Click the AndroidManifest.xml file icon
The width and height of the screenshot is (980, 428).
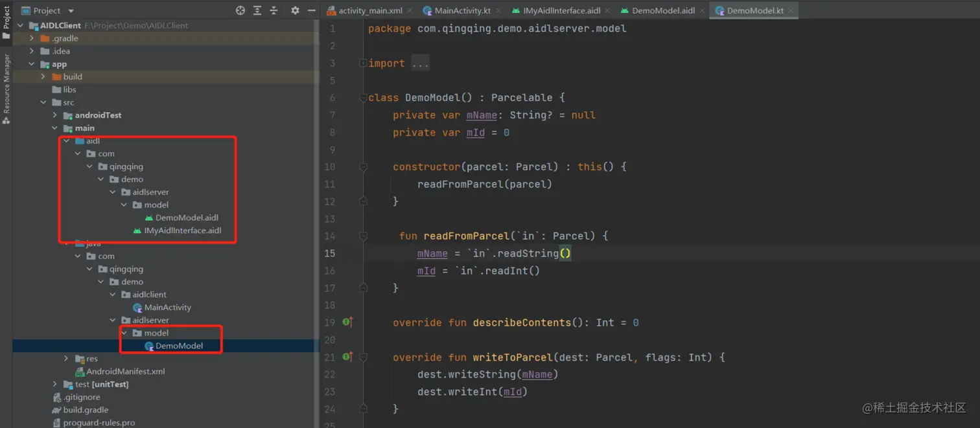point(80,372)
